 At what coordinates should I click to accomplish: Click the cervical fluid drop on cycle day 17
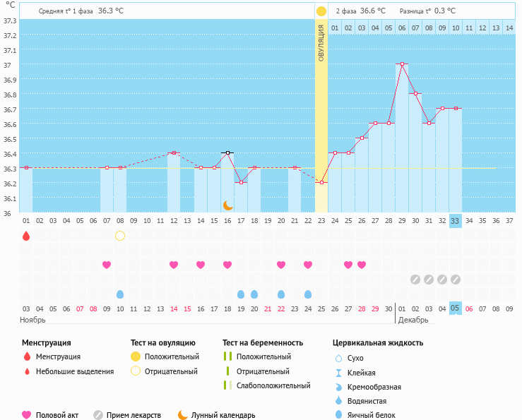pyautogui.click(x=241, y=294)
